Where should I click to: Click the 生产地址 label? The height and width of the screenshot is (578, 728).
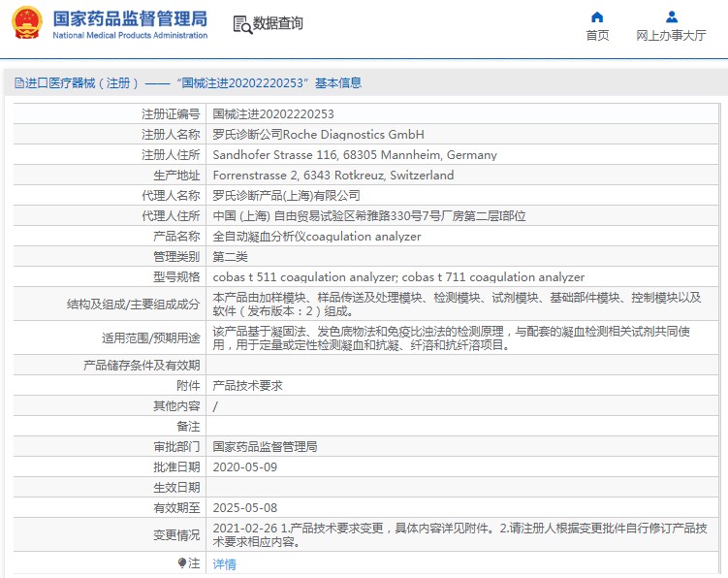point(176,176)
